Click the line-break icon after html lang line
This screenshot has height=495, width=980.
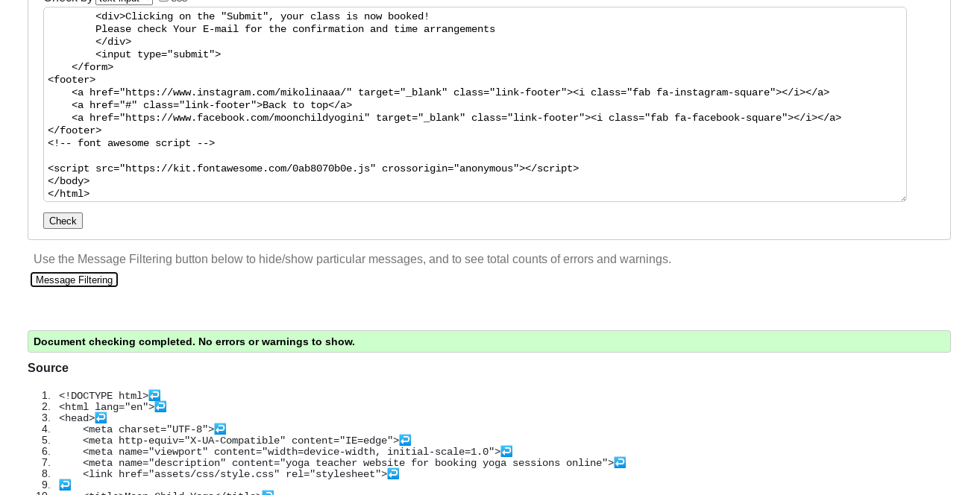(x=160, y=406)
